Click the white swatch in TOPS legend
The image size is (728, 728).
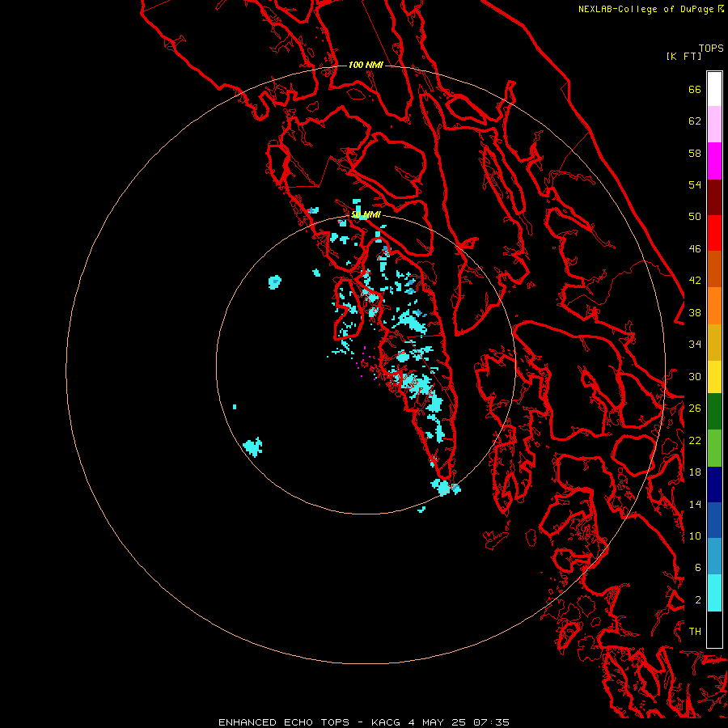714,89
